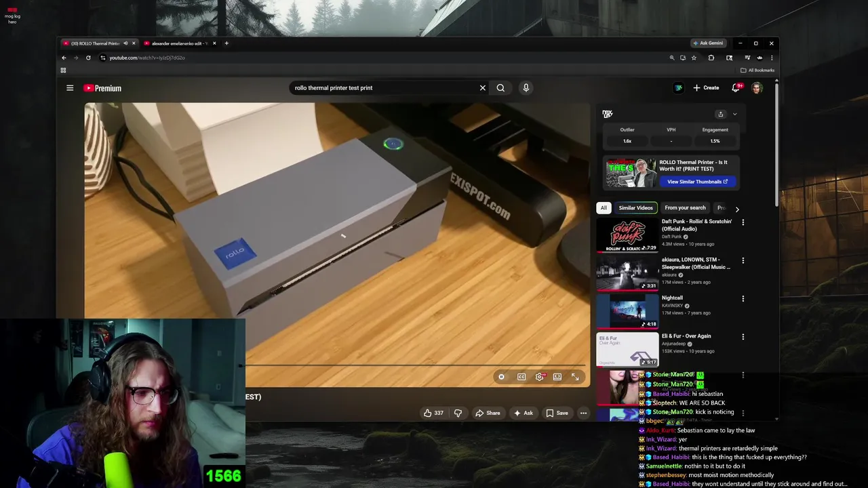This screenshot has width=868, height=488.
Task: Select the All filter chip
Action: coord(604,208)
